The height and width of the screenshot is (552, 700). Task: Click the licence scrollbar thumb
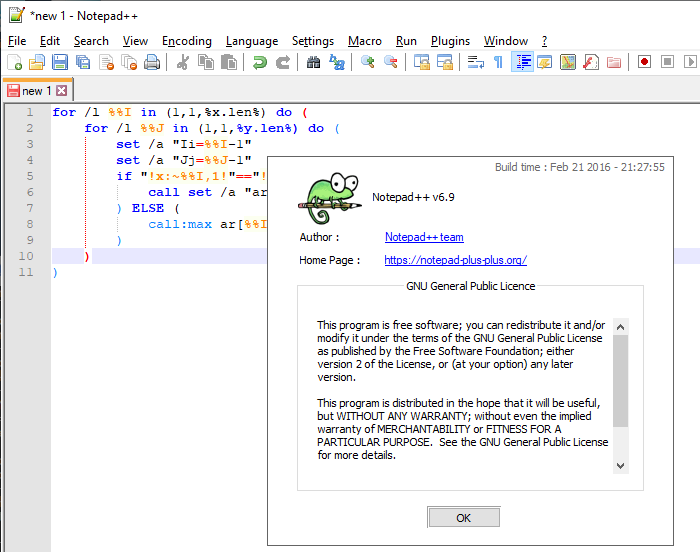(x=621, y=381)
